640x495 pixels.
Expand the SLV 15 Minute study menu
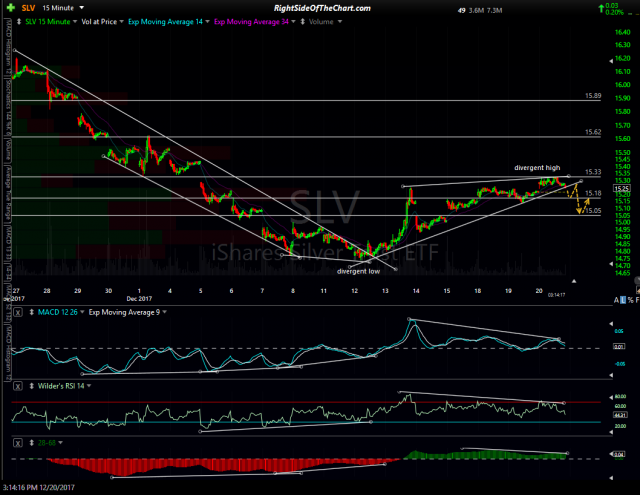[75, 22]
